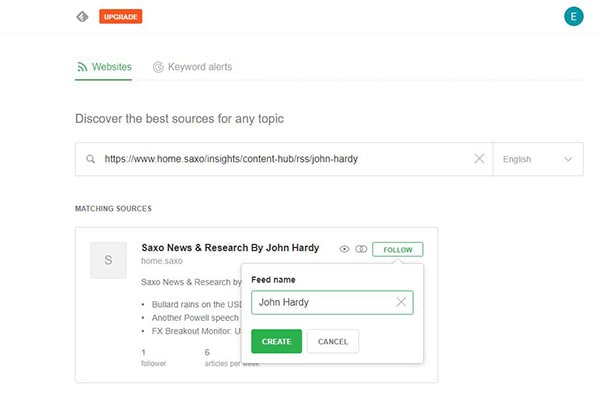Viewport: 600px width, 400px height.
Task: Click into the Feed name input field
Action: click(x=320, y=301)
